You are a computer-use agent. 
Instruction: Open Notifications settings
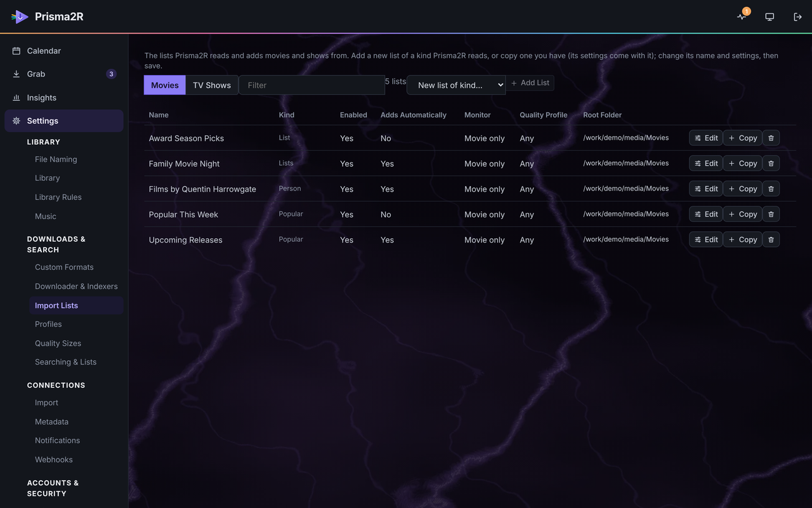click(x=76, y=441)
